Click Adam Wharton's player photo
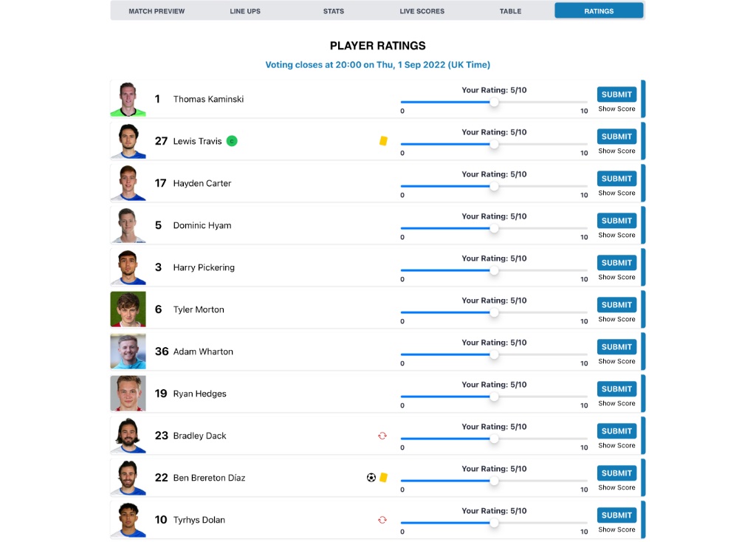756x542 pixels. pos(128,351)
